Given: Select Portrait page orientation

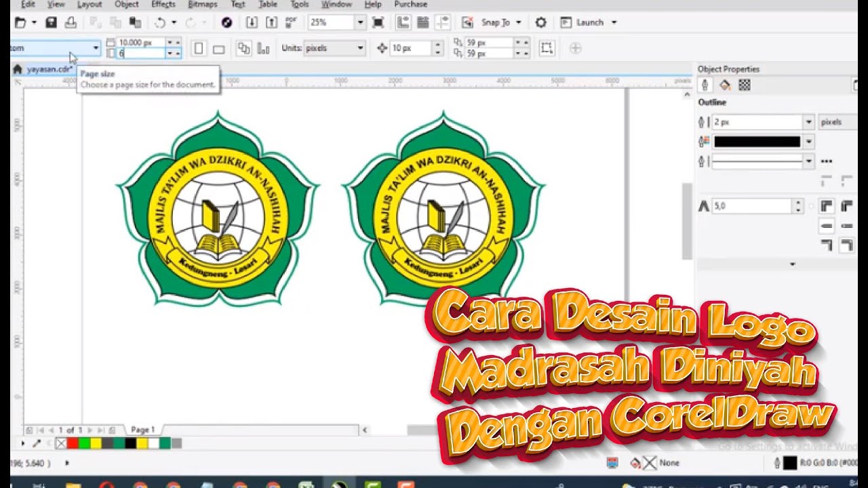Looking at the screenshot, I should [199, 49].
